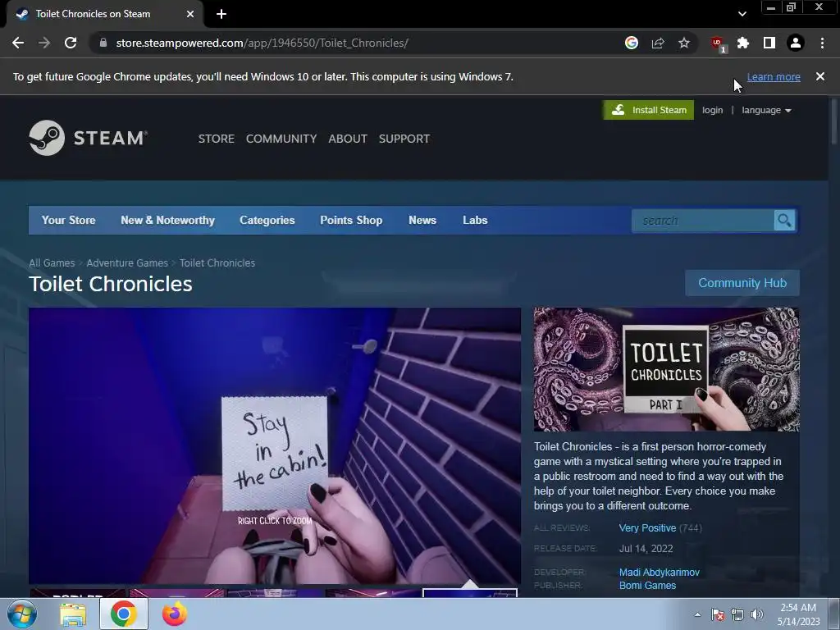Open Chrome three-dot menu
Viewport: 840px width, 630px height.
click(x=822, y=43)
